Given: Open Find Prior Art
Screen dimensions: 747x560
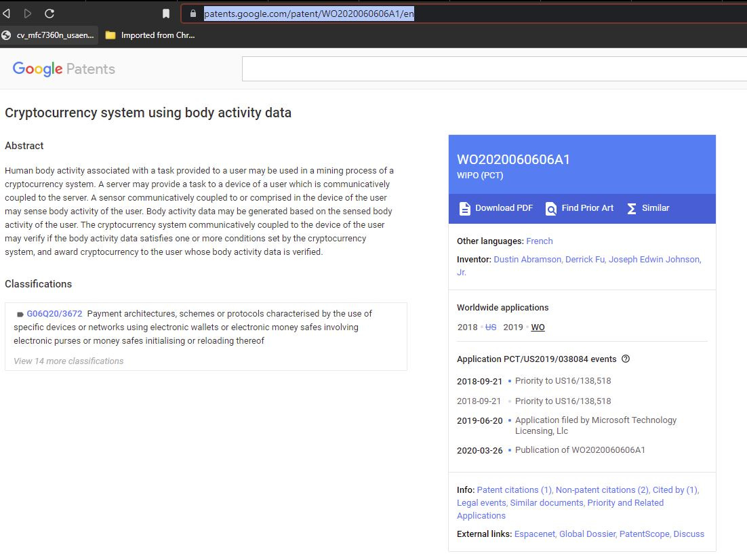Looking at the screenshot, I should 580,208.
